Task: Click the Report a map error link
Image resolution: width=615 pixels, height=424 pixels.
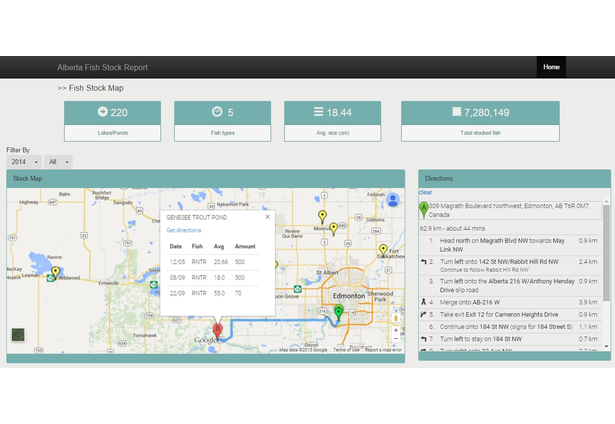Action: click(x=383, y=350)
